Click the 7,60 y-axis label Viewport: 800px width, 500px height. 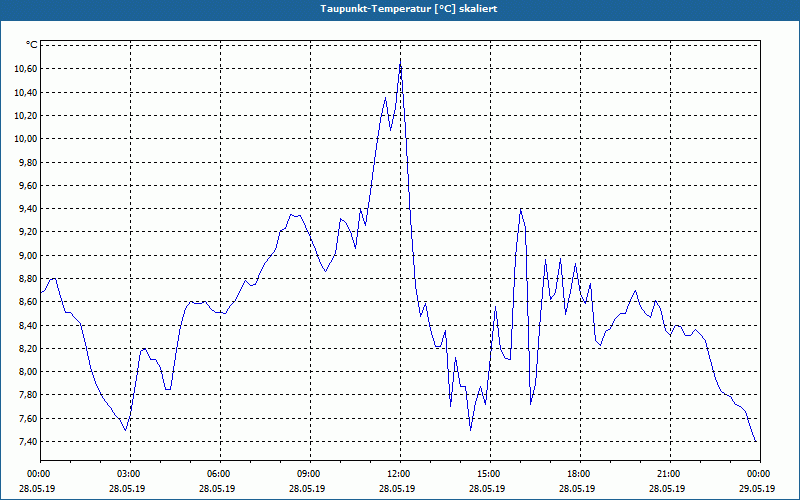click(29, 418)
